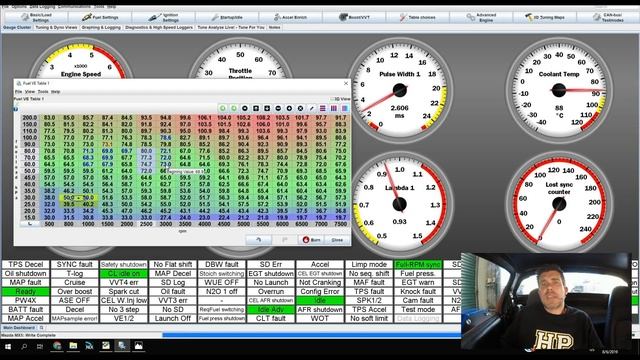This screenshot has height=360, width=640.
Task: Select the Main Dashboard tab
Action: 19,328
